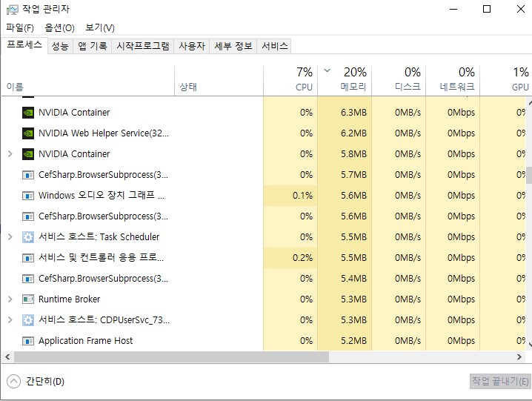Click gear icon of CDPUserSvc service host
Viewport: 532px width, 401px height.
pyautogui.click(x=28, y=320)
